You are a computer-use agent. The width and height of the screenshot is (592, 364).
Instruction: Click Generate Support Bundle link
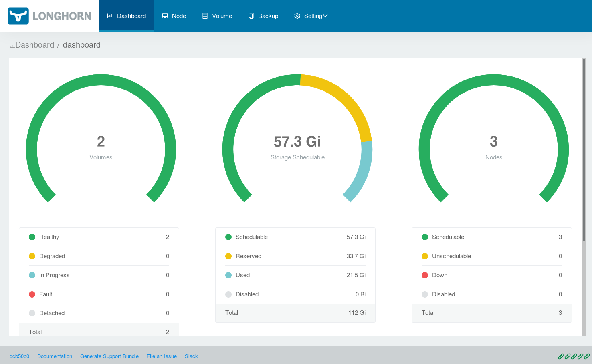(x=109, y=356)
